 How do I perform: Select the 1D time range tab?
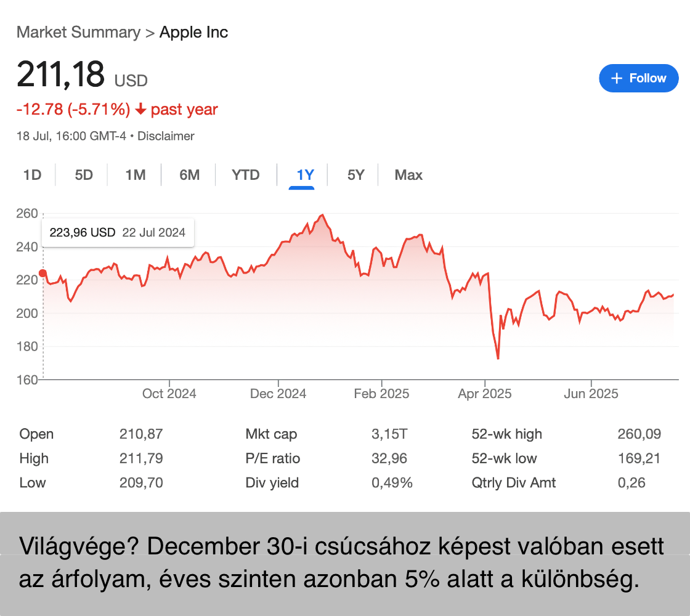pos(32,175)
